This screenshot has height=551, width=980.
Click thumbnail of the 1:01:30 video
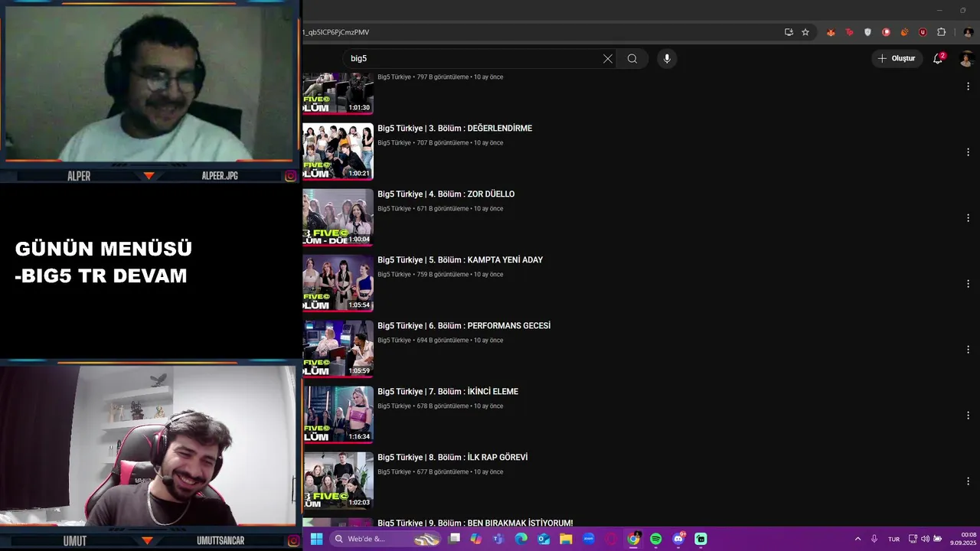(338, 93)
